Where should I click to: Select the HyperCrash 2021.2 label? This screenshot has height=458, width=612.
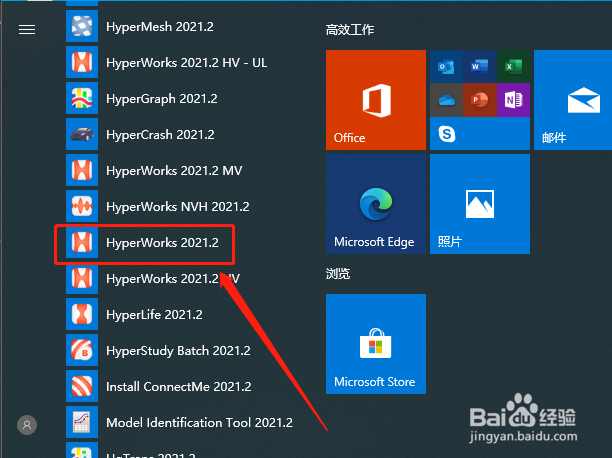[160, 134]
